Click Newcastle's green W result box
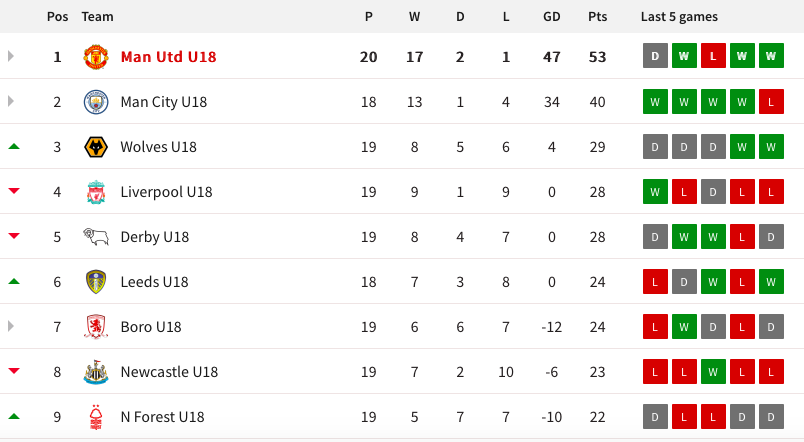804x442 pixels. click(713, 371)
